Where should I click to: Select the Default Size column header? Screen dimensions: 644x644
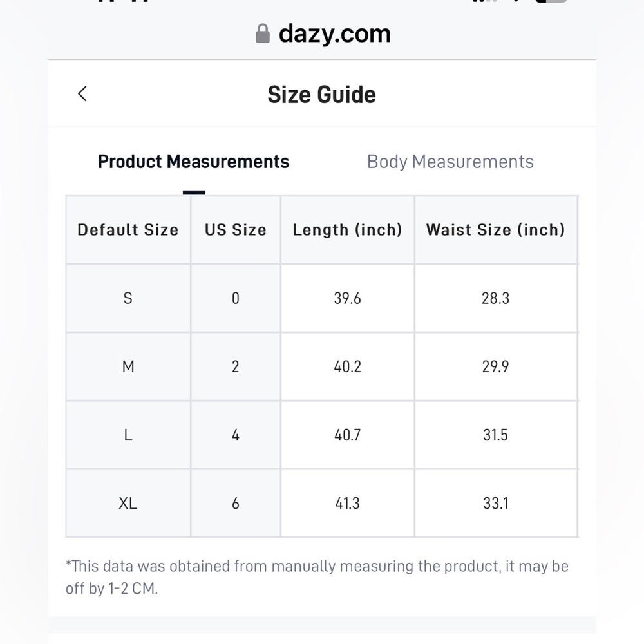pos(128,230)
